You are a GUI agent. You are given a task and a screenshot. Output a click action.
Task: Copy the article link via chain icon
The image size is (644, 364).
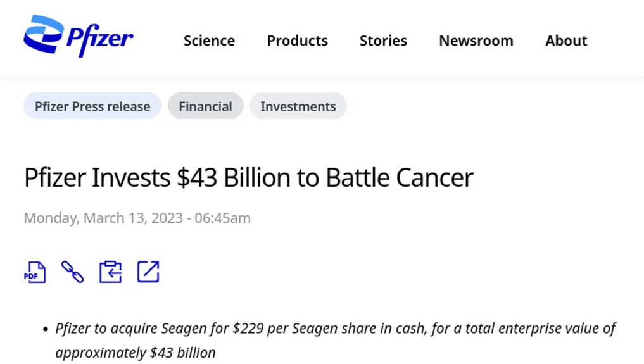click(72, 272)
